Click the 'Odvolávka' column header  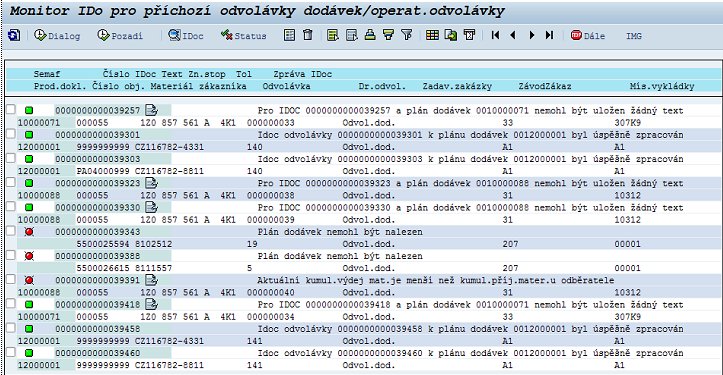pyautogui.click(x=286, y=86)
